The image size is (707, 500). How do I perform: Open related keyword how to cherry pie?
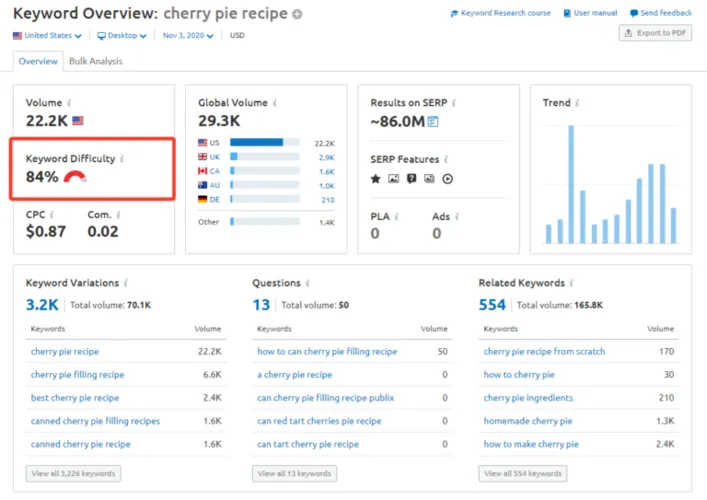coord(519,375)
